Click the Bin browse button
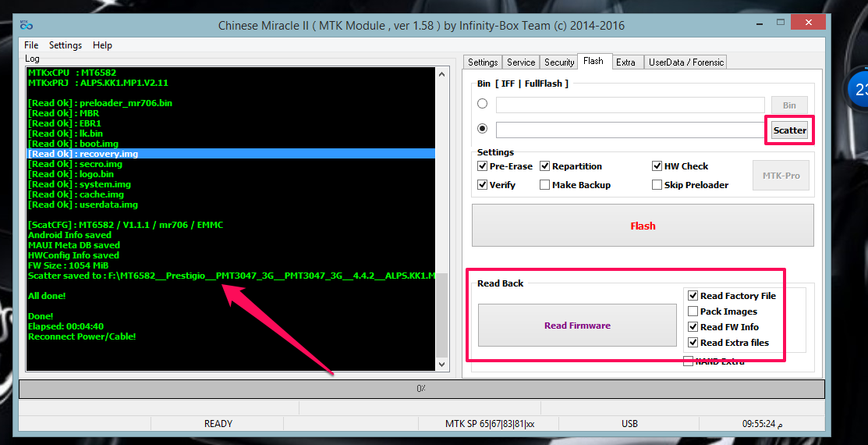868x445 pixels. coord(789,105)
